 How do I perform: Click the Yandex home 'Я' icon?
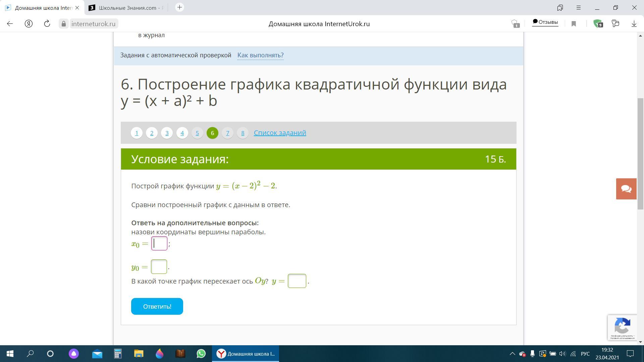(x=29, y=23)
